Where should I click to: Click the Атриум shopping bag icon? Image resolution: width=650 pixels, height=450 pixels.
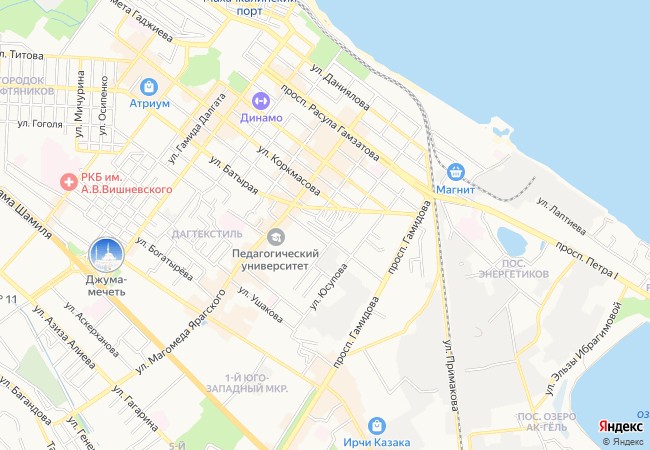149,87
